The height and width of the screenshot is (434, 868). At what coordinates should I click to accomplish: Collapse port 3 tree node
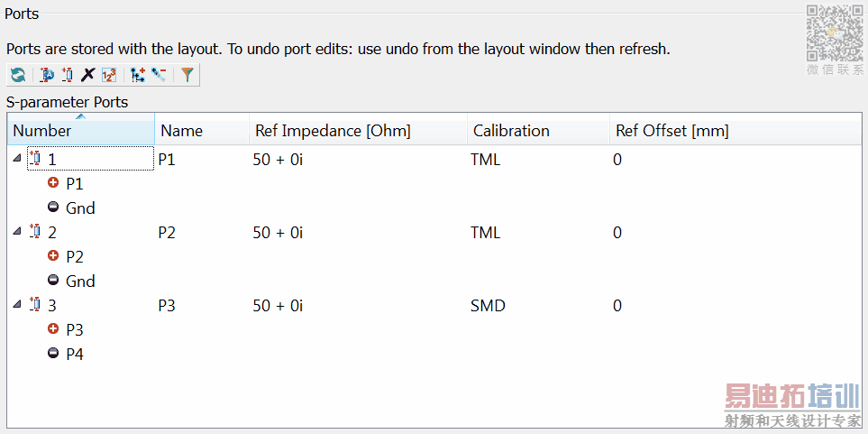click(x=17, y=304)
